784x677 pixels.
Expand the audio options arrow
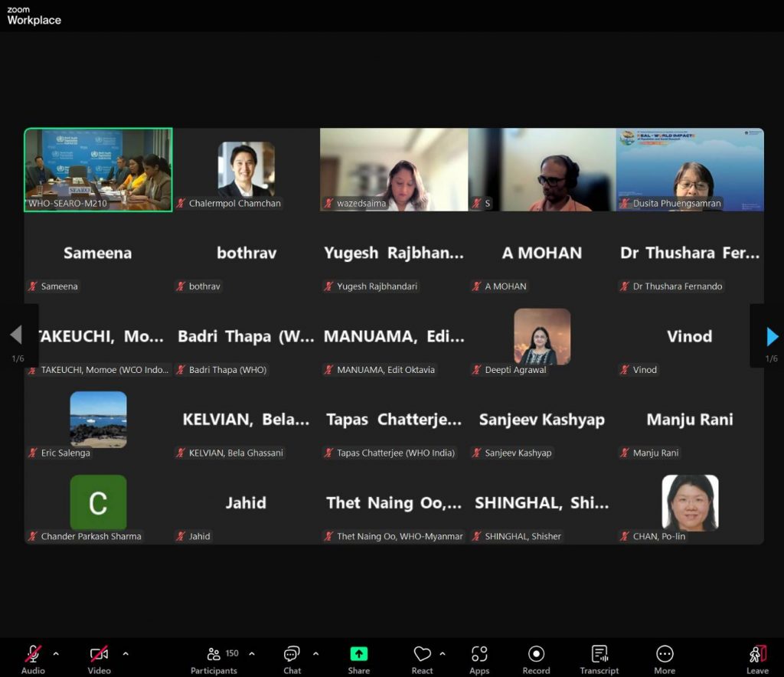[x=56, y=654]
